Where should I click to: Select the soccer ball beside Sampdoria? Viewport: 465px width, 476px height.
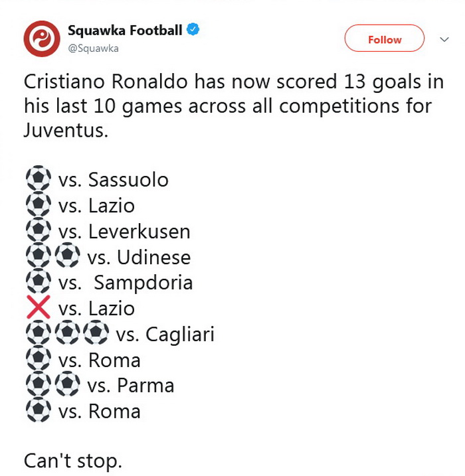click(37, 283)
